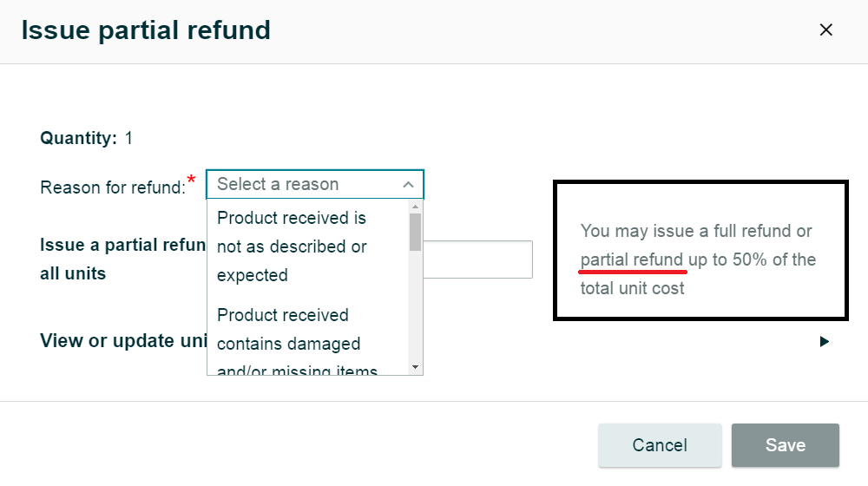Click the chevron in the reason box
This screenshot has width=868, height=486.
(x=408, y=185)
